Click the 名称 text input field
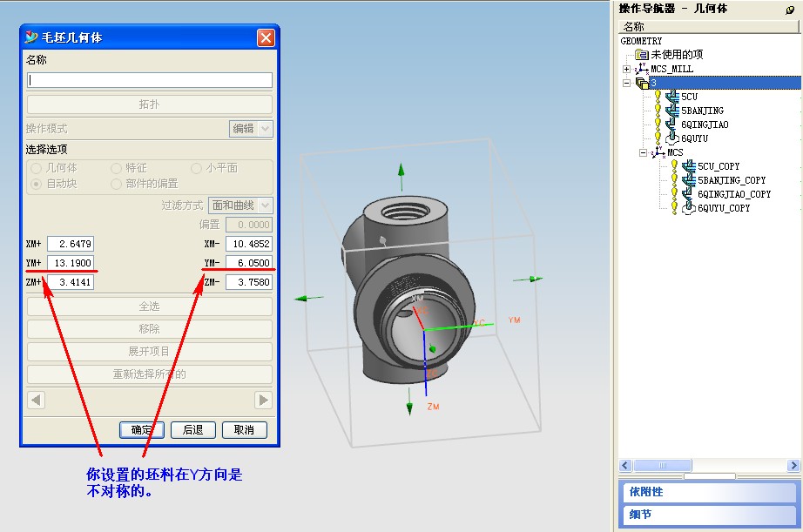This screenshot has width=803, height=532. (150, 80)
